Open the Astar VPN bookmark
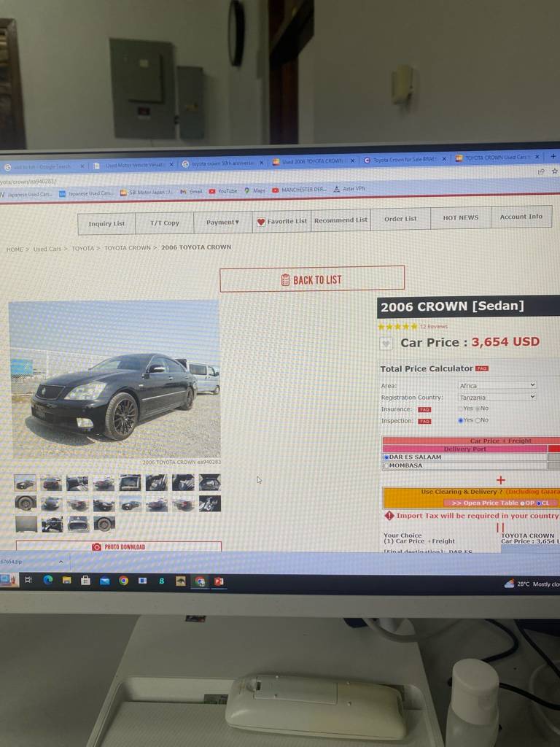Image resolution: width=560 pixels, height=747 pixels. (349, 189)
